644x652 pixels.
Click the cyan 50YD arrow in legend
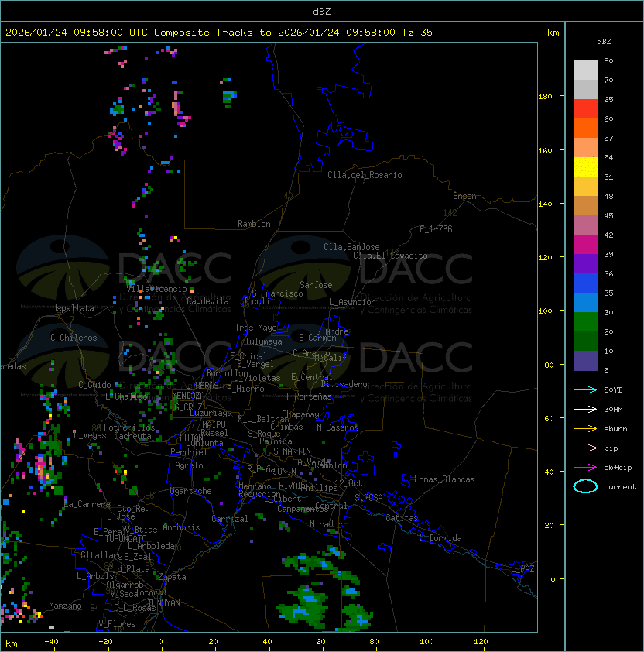[585, 390]
